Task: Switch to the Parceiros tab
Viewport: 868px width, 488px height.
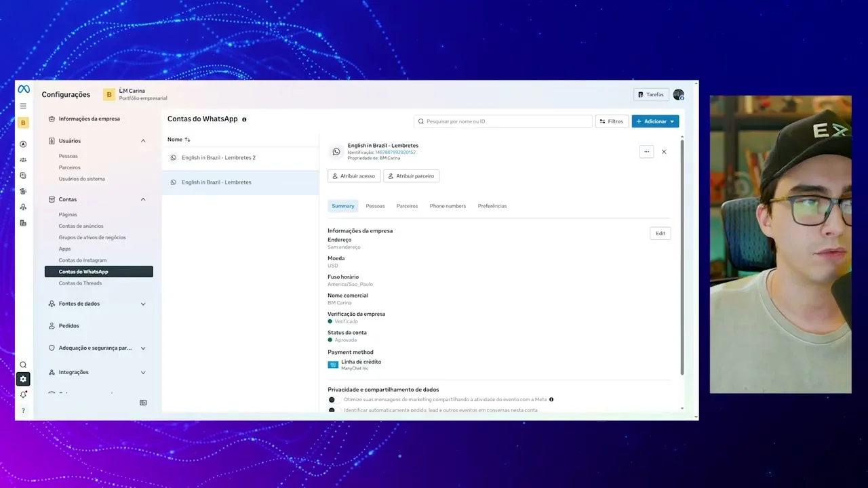Action: tap(407, 206)
